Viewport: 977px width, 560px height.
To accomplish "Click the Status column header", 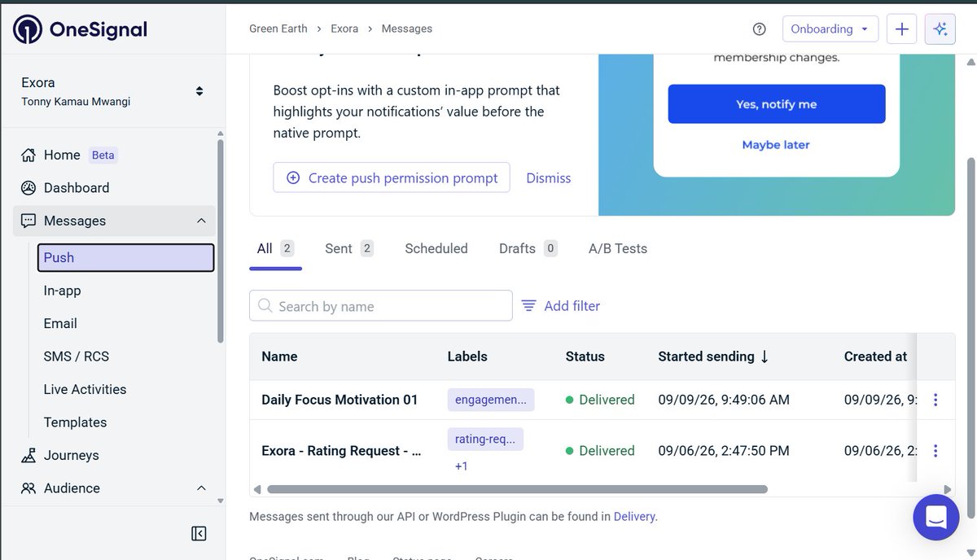I will (x=585, y=357).
